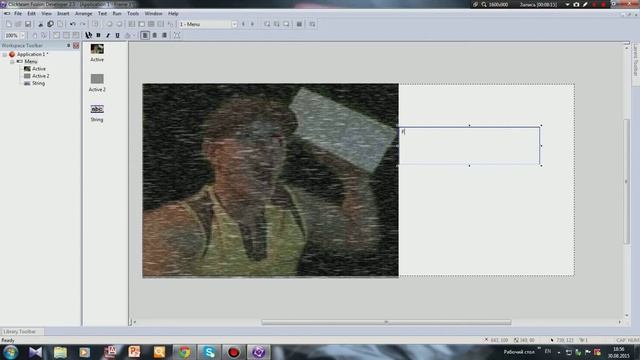The height and width of the screenshot is (360, 640).
Task: Align text left
Action: coord(145,36)
